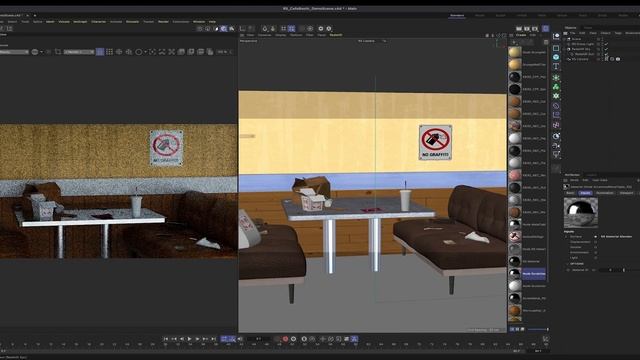
Task: Toggle the Redshift Sky enable checkmark
Action: point(607,49)
